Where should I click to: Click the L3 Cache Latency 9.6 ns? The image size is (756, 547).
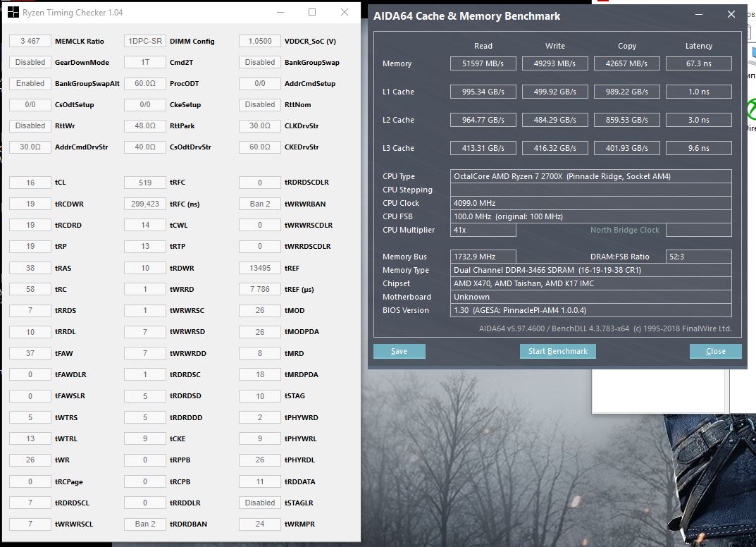pyautogui.click(x=699, y=148)
